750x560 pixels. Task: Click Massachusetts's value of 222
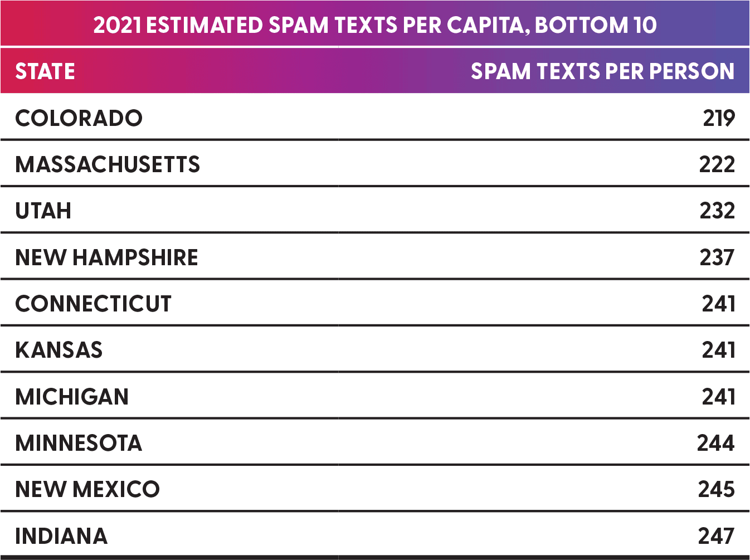pyautogui.click(x=717, y=164)
